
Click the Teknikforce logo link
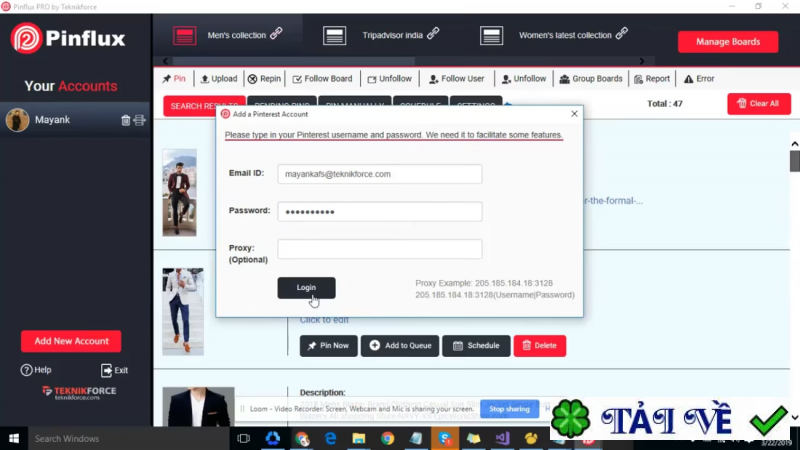[x=79, y=392]
